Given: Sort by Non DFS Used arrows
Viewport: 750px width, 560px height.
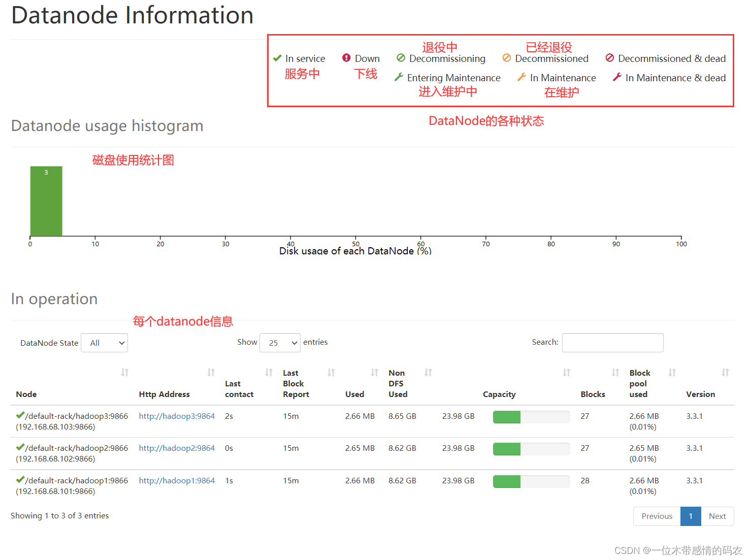Looking at the screenshot, I should click(429, 373).
